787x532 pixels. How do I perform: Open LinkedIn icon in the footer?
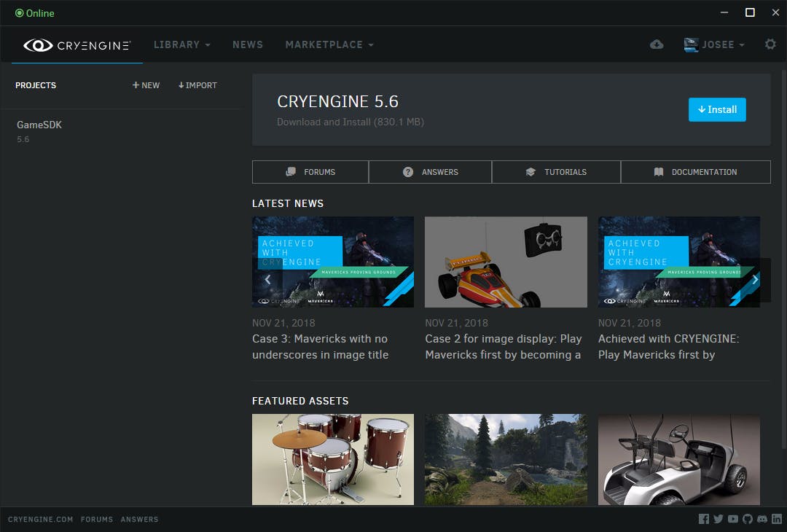pyautogui.click(x=777, y=519)
